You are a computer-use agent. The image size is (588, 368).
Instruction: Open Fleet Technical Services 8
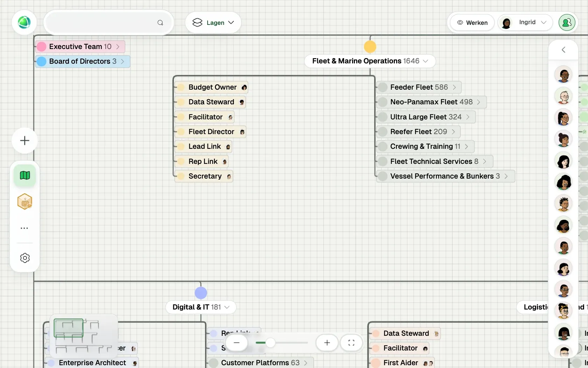(434, 161)
